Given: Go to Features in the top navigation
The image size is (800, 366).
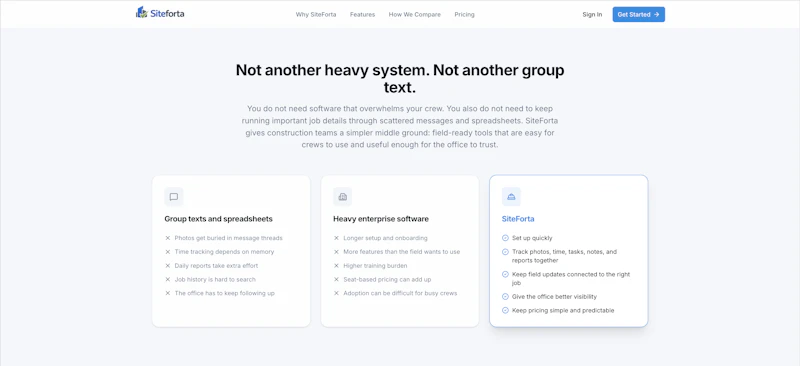Looking at the screenshot, I should [x=362, y=15].
